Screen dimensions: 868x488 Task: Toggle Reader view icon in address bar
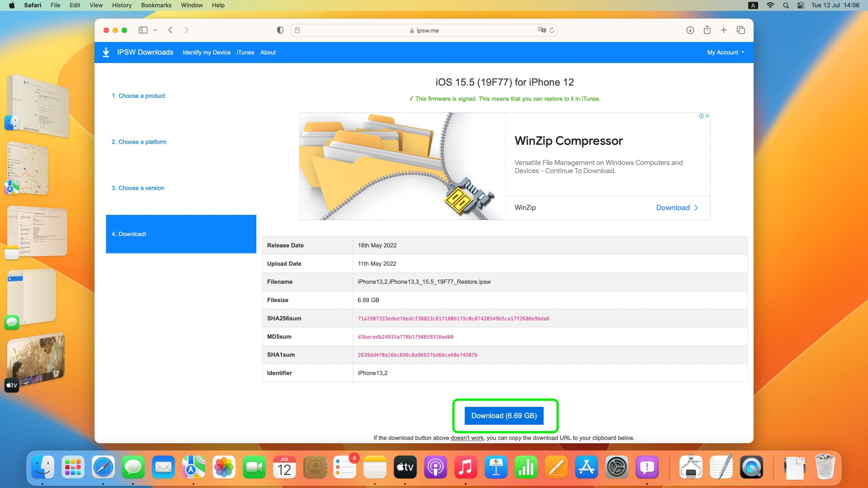point(297,30)
